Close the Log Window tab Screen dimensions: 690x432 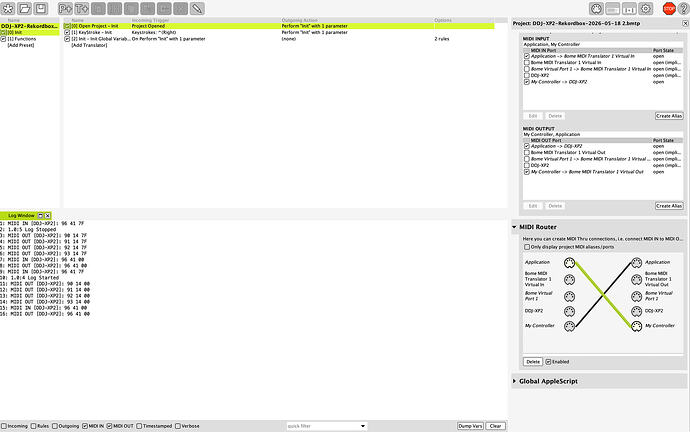[x=48, y=216]
